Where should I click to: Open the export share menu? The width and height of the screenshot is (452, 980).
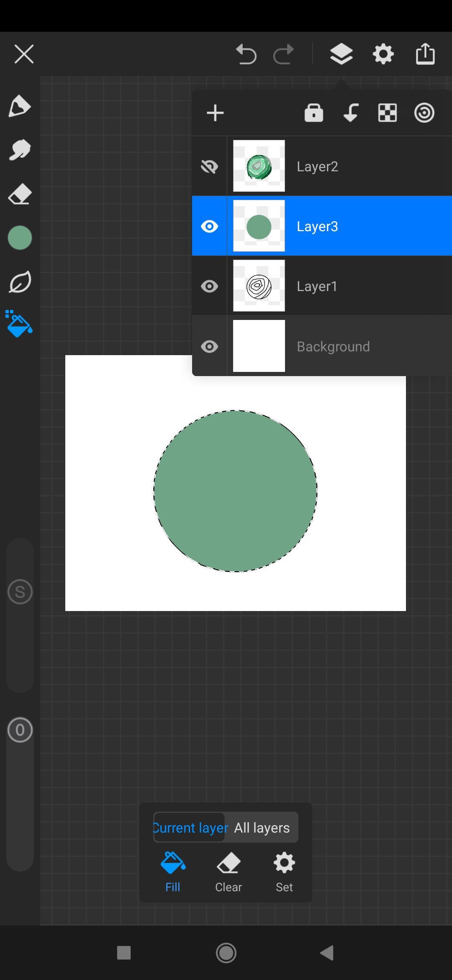(425, 54)
